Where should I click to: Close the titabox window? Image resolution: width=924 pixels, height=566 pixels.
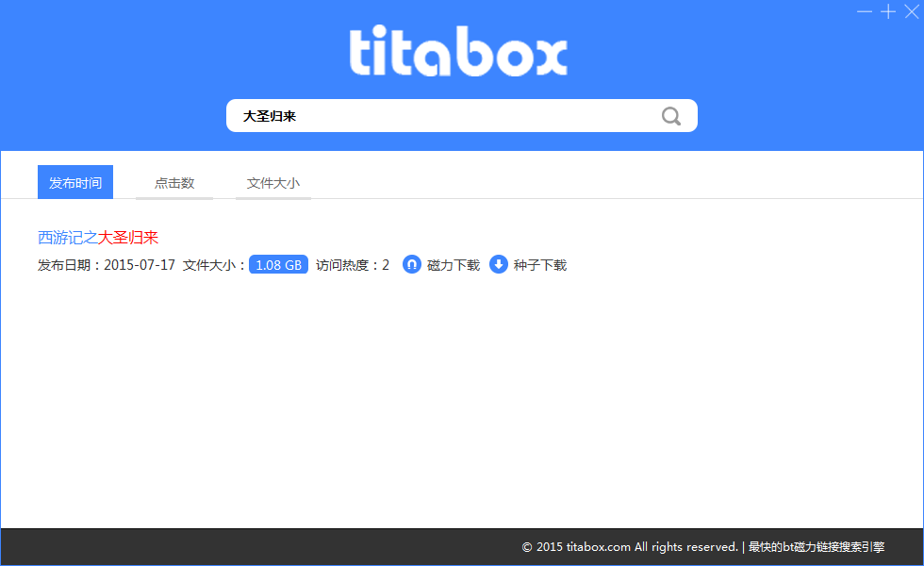(x=912, y=11)
